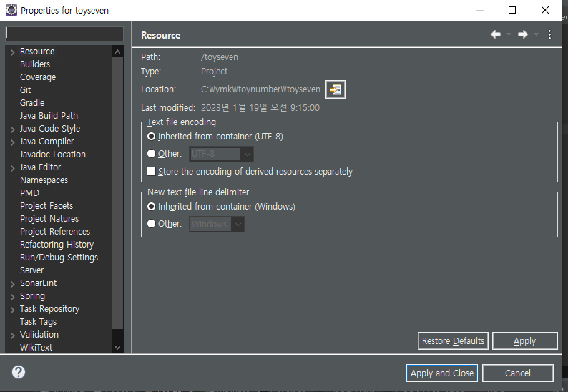Select Namespaces entry

pyautogui.click(x=44, y=180)
